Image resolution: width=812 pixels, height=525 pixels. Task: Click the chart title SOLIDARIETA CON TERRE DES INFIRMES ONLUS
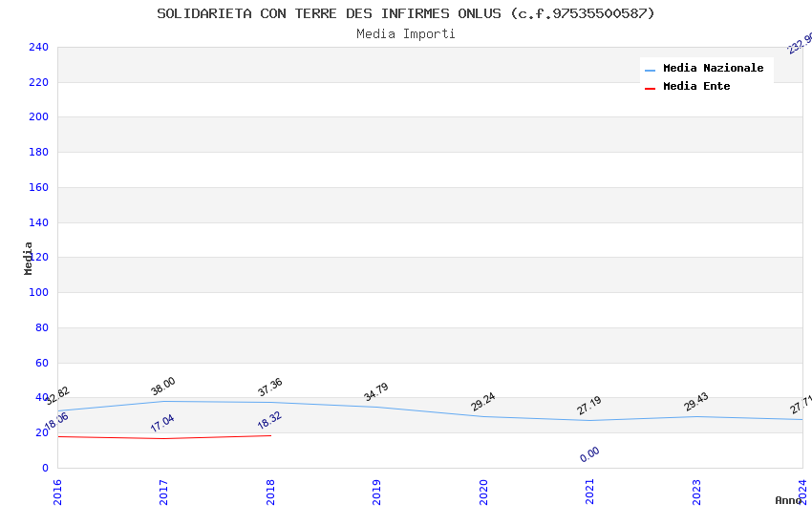405,13
